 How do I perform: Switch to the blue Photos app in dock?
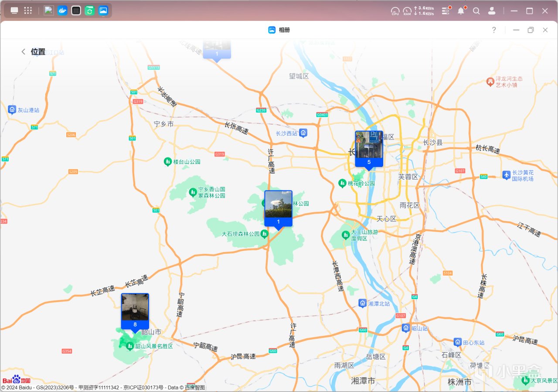point(103,10)
